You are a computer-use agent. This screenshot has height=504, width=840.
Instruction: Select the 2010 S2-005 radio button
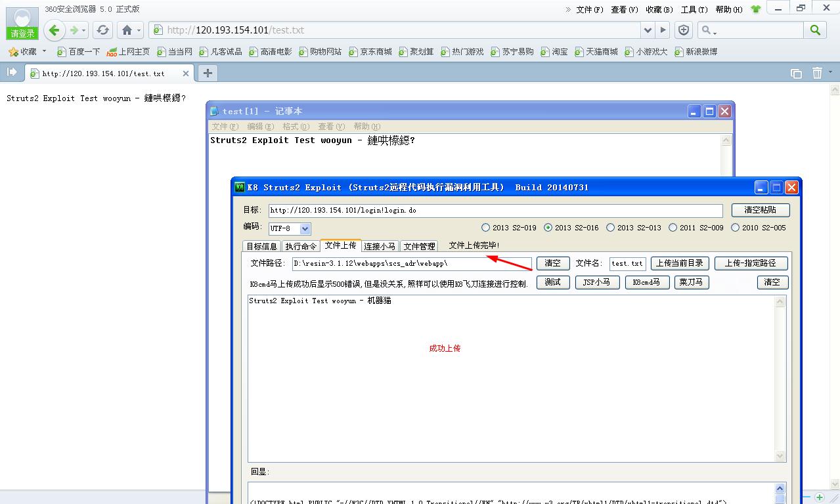736,228
